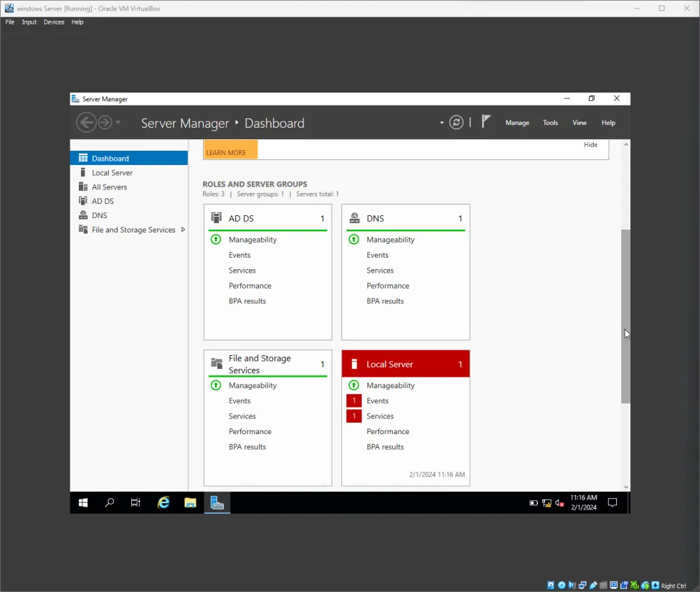Click the File and Storage Services tile icon
The height and width of the screenshot is (592, 700).
click(217, 363)
